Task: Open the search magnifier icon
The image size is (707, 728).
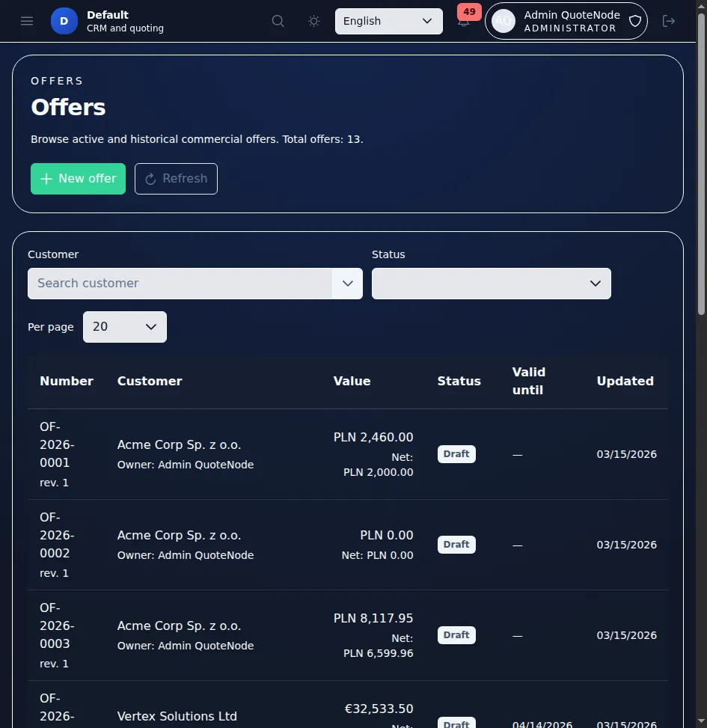Action: (x=278, y=21)
